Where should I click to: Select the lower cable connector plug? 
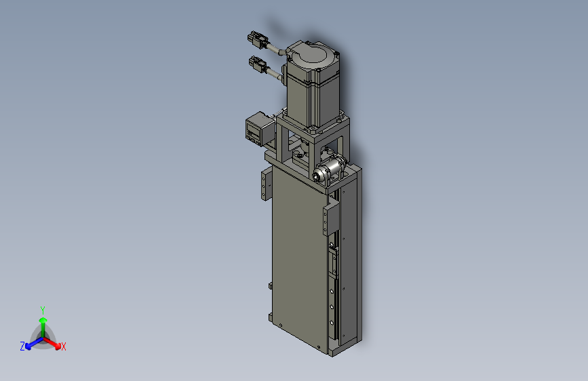[x=259, y=65]
